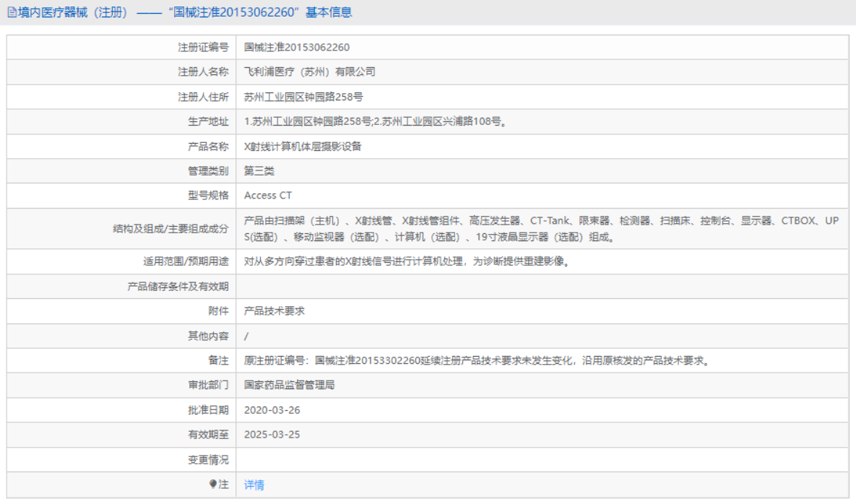Click the 生产地址 row label
Image resolution: width=856 pixels, height=504 pixels.
[x=208, y=121]
